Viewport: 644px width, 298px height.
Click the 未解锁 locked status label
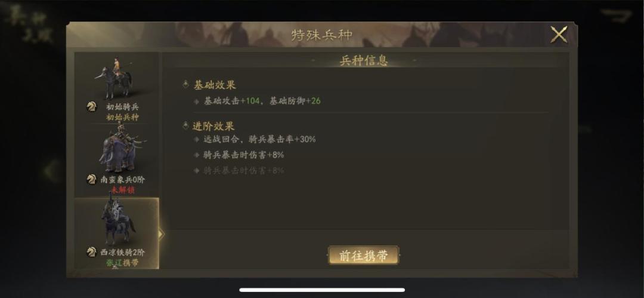122,190
